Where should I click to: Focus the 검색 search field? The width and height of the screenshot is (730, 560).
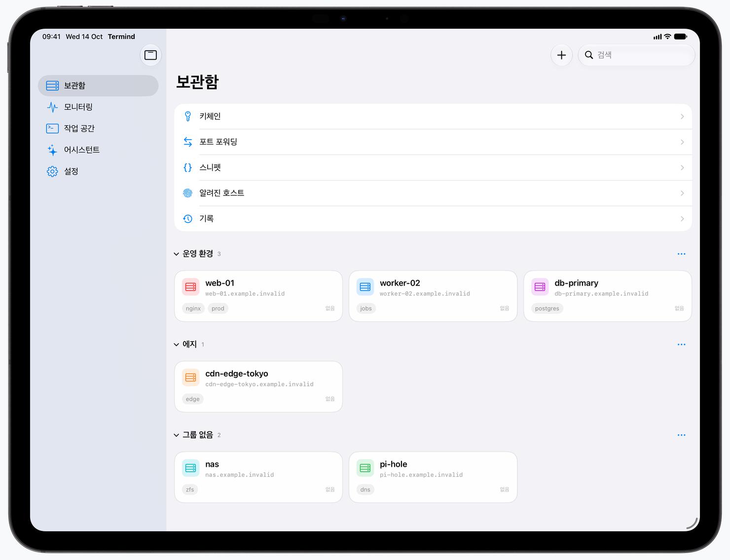pyautogui.click(x=636, y=55)
